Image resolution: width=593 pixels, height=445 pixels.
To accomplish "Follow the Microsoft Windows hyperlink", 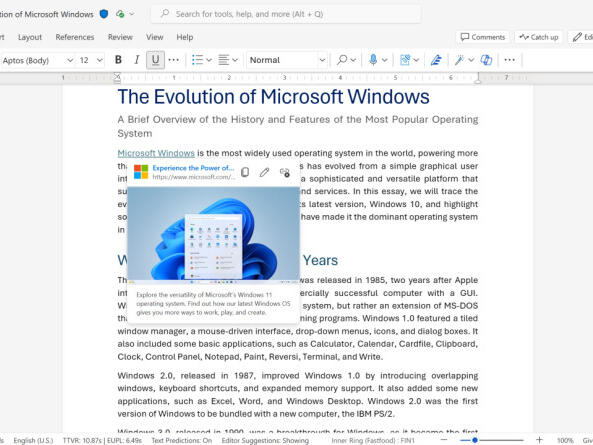I will click(156, 153).
